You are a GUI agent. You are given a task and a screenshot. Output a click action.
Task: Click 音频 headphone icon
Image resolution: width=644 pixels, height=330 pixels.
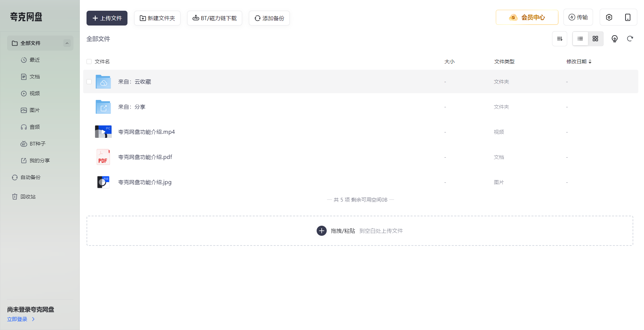tap(24, 127)
